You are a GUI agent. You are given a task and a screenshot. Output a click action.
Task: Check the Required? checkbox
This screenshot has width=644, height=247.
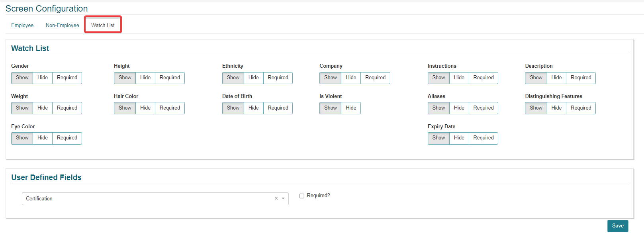coord(302,196)
